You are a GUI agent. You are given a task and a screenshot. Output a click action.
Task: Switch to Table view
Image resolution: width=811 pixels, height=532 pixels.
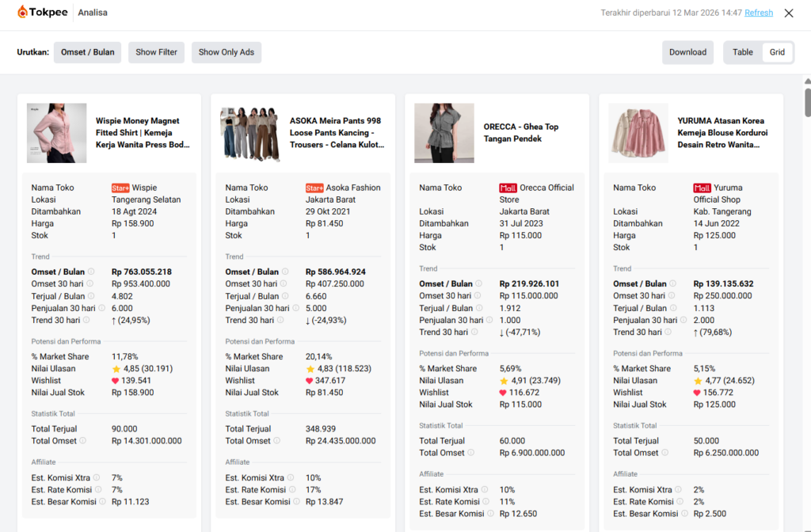tap(743, 52)
